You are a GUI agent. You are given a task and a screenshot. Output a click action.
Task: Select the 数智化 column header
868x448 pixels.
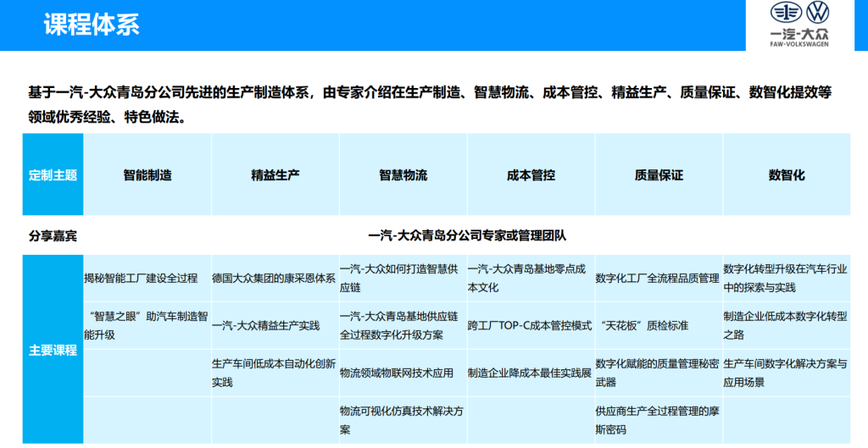click(786, 175)
